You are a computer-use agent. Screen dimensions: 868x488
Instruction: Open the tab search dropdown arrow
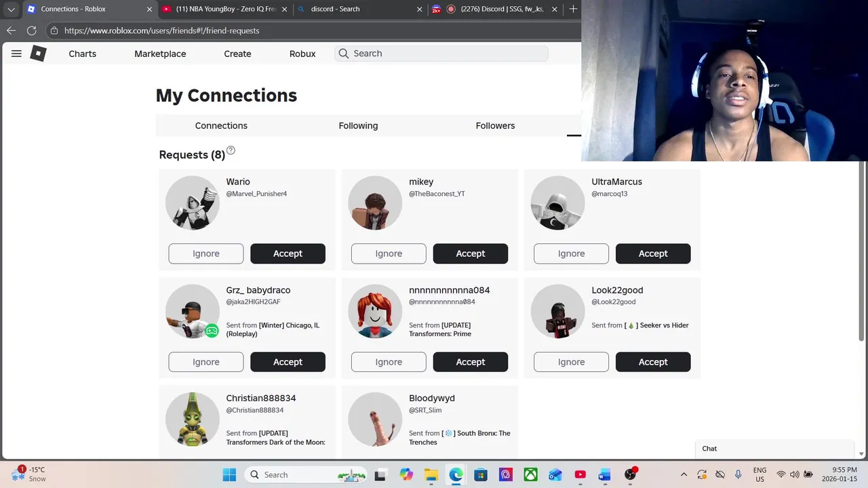point(11,9)
